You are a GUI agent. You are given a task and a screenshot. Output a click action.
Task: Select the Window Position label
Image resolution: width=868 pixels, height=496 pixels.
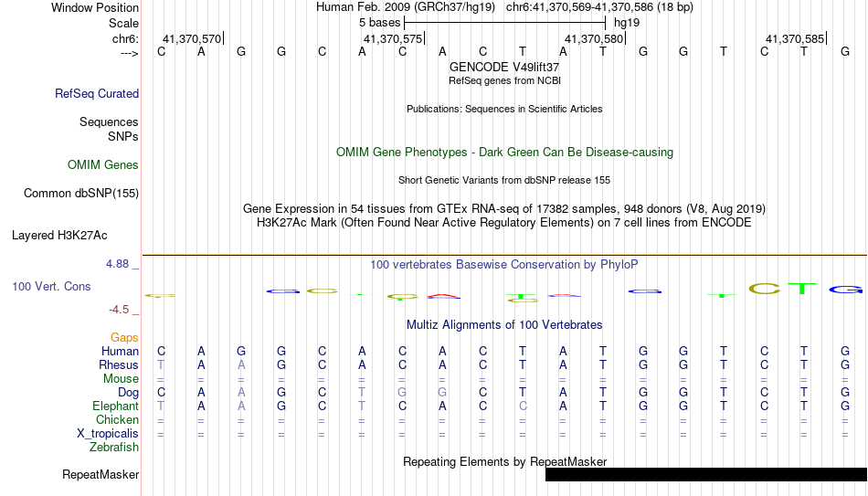click(95, 7)
